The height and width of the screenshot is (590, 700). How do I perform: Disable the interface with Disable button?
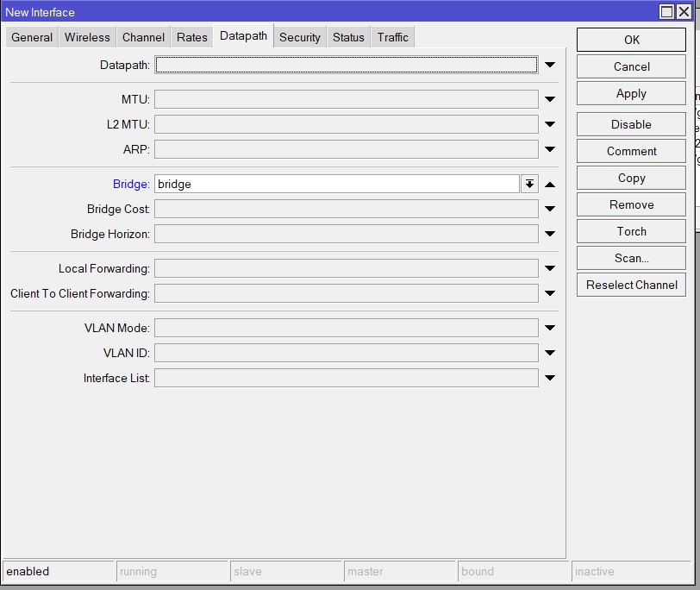631,124
